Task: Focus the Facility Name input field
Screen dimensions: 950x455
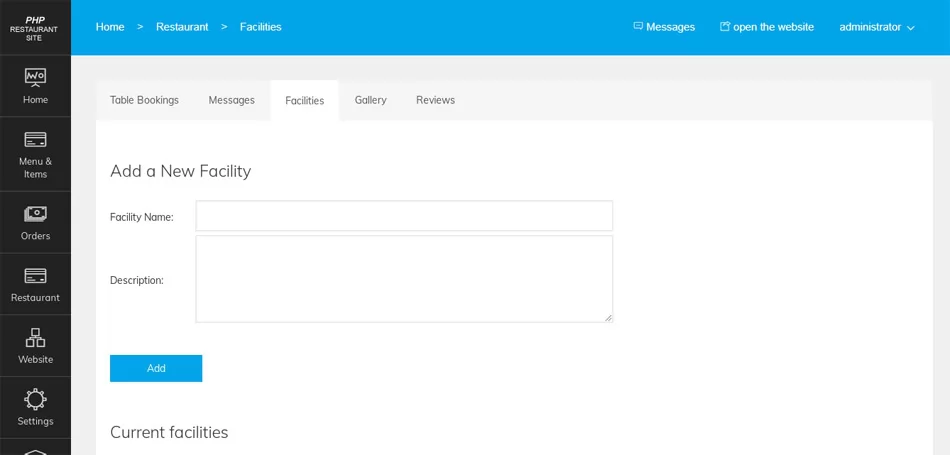Action: (x=404, y=216)
